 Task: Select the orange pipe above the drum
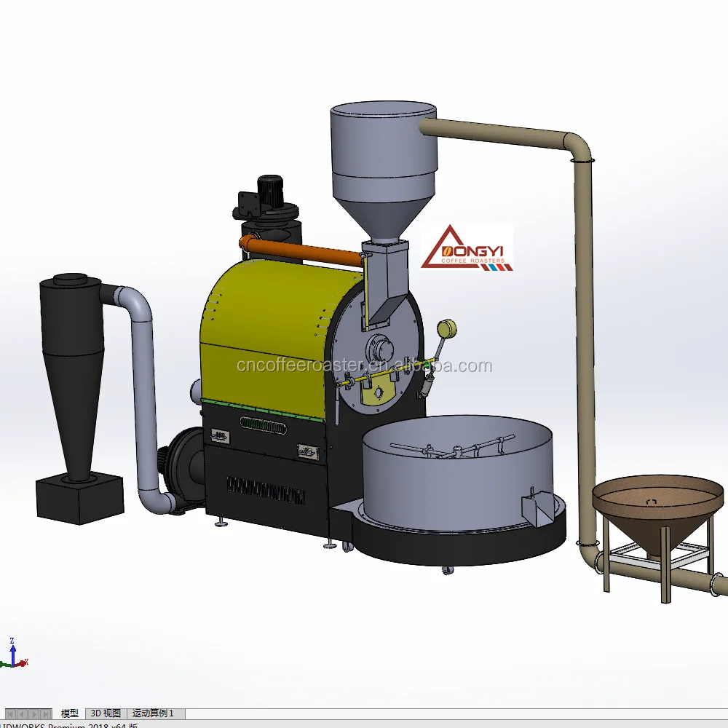click(302, 250)
